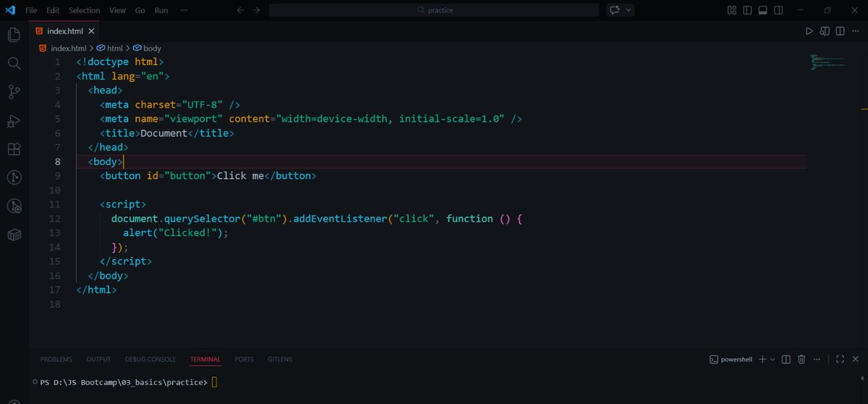Viewport: 868px width, 404px height.
Task: Open the Explorer view in the activity bar
Action: pyautogui.click(x=14, y=35)
